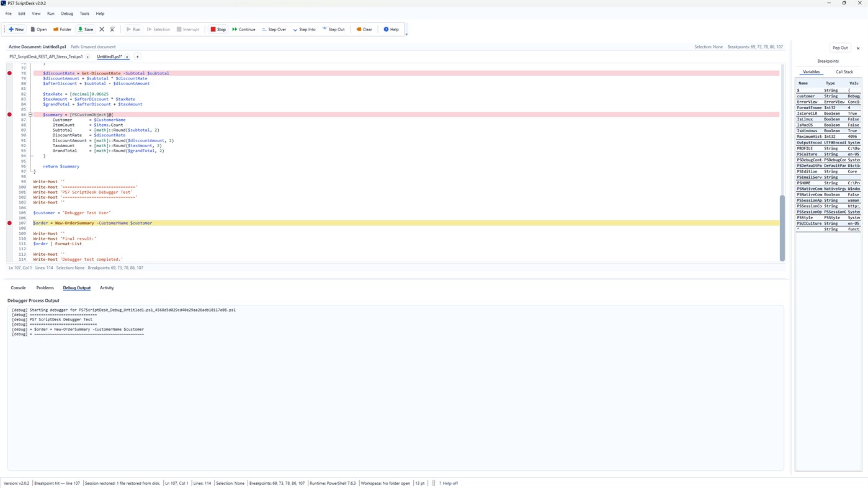Open toolbar overflow arrow
The height and width of the screenshot is (488, 868).
coord(406,34)
